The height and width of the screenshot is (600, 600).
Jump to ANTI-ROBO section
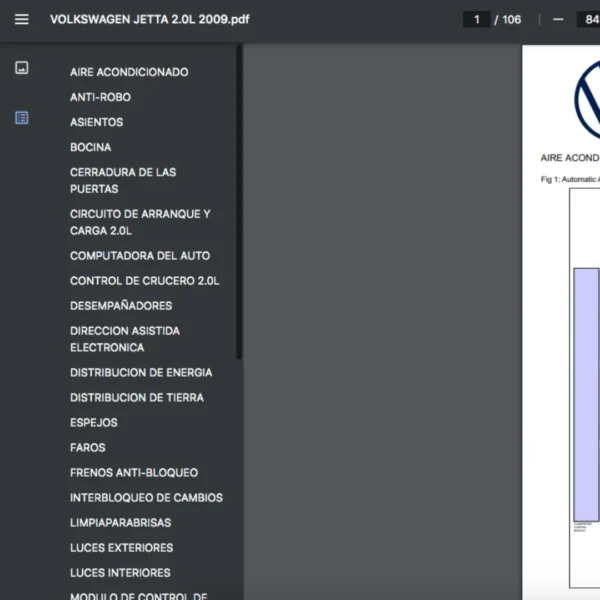click(x=100, y=97)
